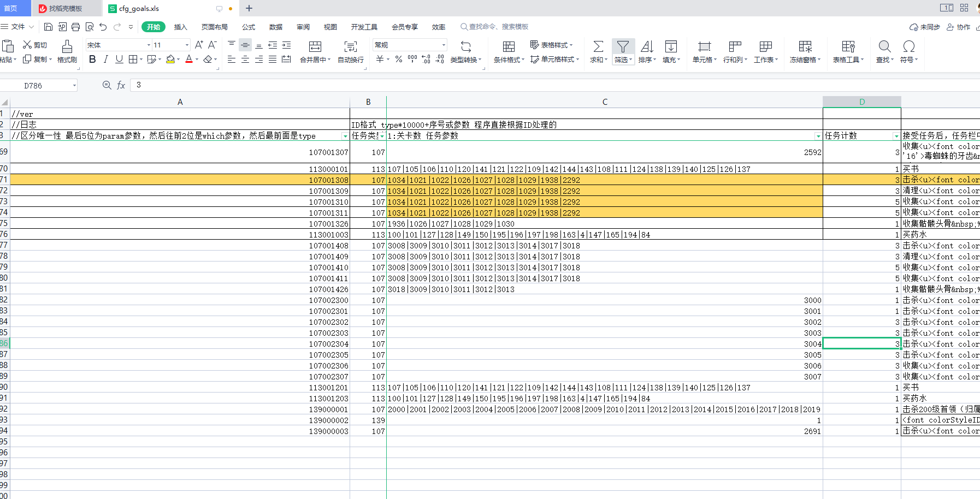Open the Symbol (符号) omega icon

point(909,46)
